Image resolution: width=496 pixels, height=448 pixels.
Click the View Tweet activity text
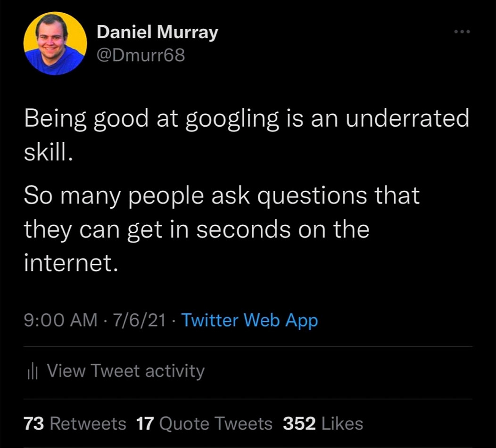click(x=126, y=371)
